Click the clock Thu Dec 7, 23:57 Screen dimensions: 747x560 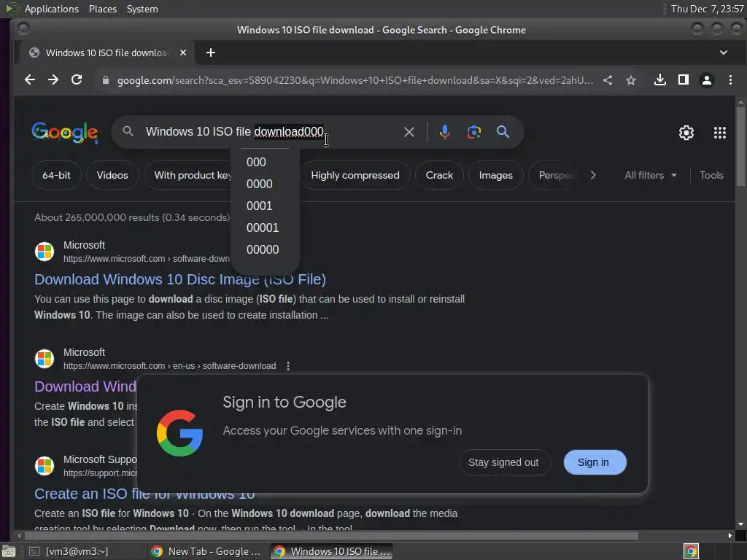(707, 9)
